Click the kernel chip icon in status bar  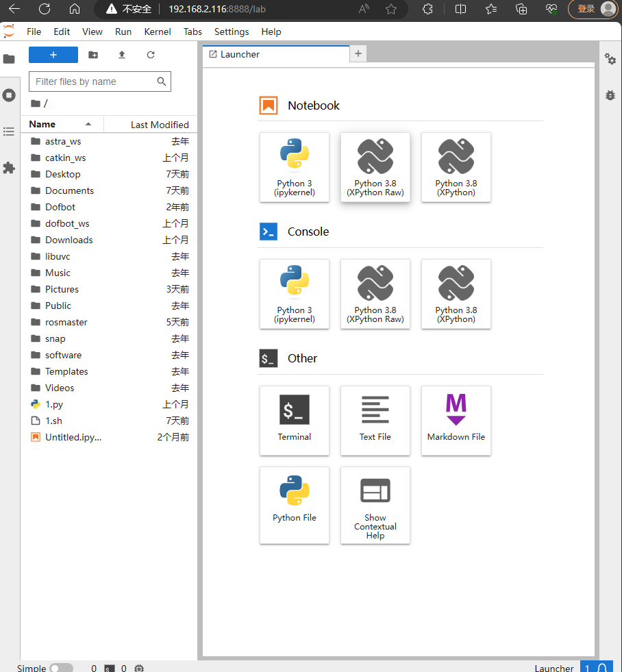coord(139,668)
